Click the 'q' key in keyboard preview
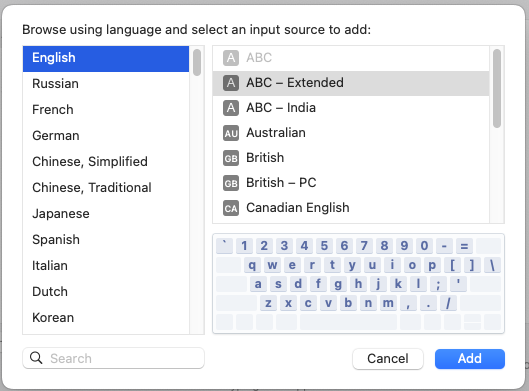This screenshot has width=529, height=391. click(x=252, y=265)
